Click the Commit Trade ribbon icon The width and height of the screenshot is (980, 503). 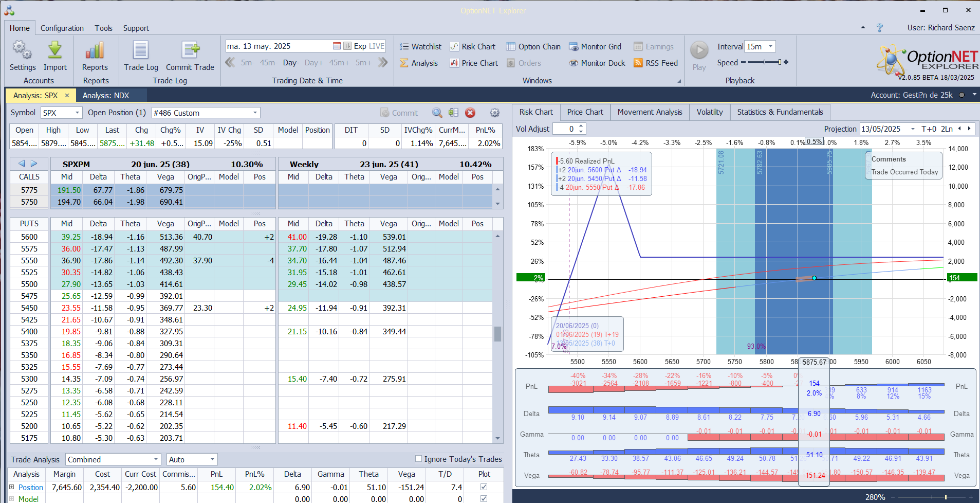(190, 50)
